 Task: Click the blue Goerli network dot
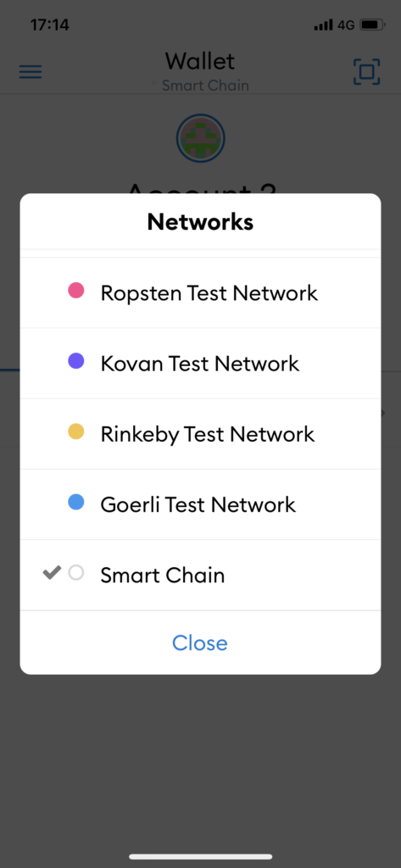pos(76,502)
